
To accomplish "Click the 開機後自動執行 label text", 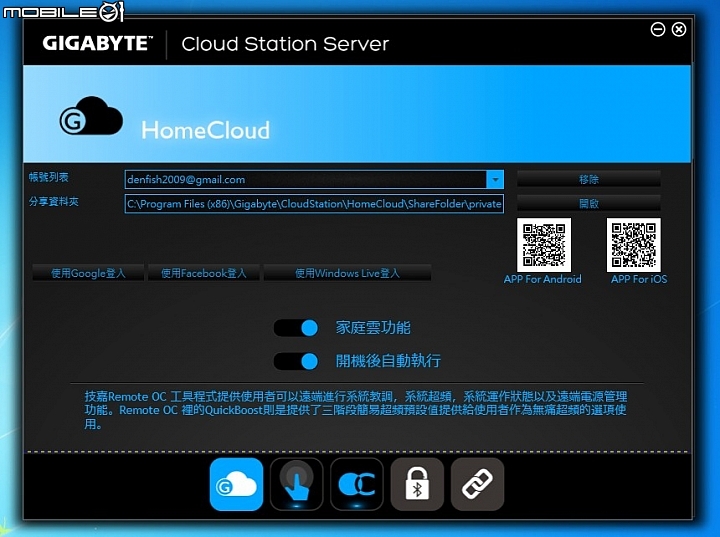I will tap(388, 361).
